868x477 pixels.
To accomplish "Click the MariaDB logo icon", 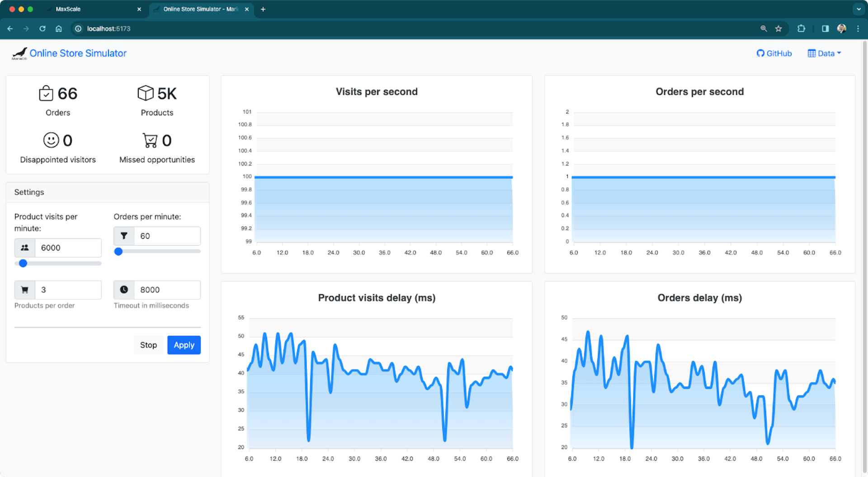I will pyautogui.click(x=20, y=53).
